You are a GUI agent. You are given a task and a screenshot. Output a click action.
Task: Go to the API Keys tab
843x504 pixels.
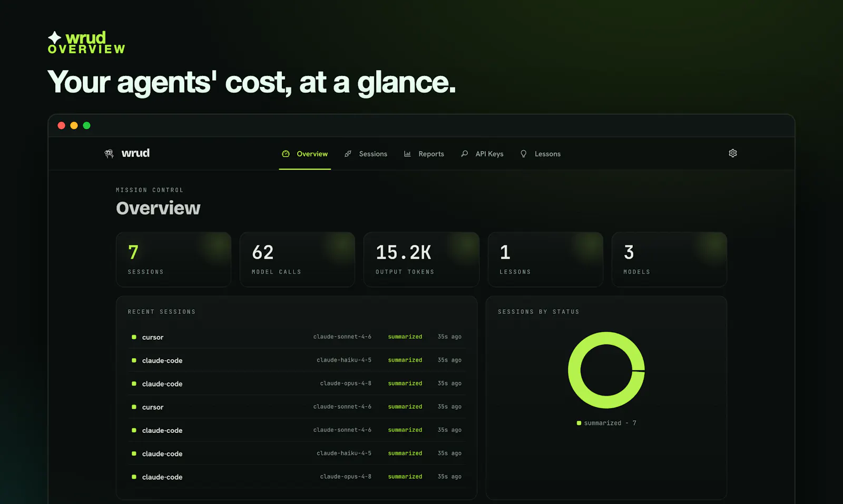click(x=482, y=154)
